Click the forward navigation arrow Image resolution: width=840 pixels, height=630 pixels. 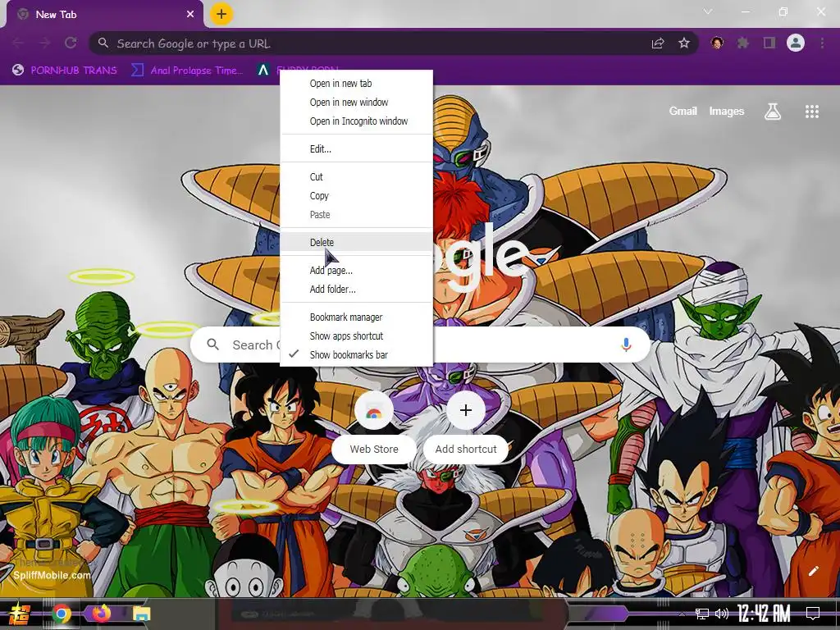[44, 43]
